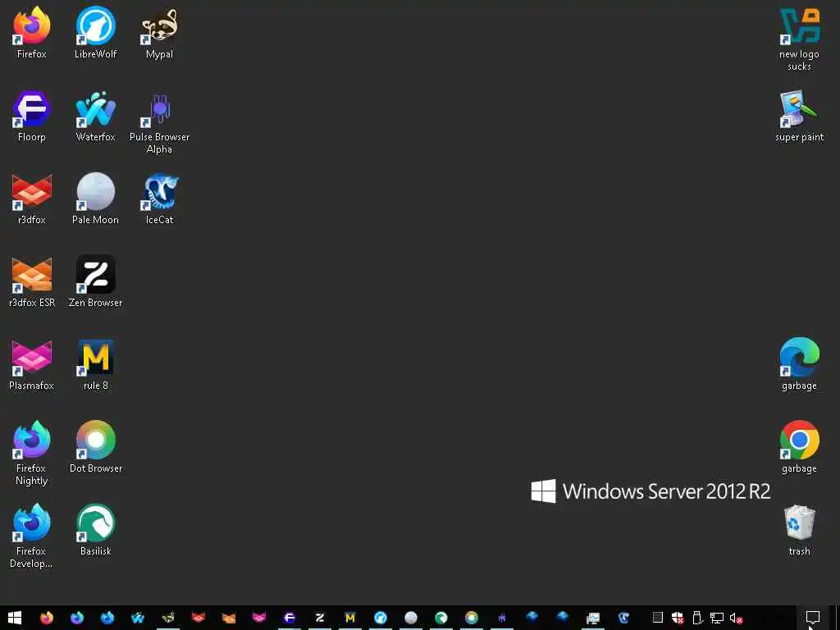This screenshot has height=630, width=840.
Task: Launch Pulse Browser from the taskbar
Action: [502, 618]
